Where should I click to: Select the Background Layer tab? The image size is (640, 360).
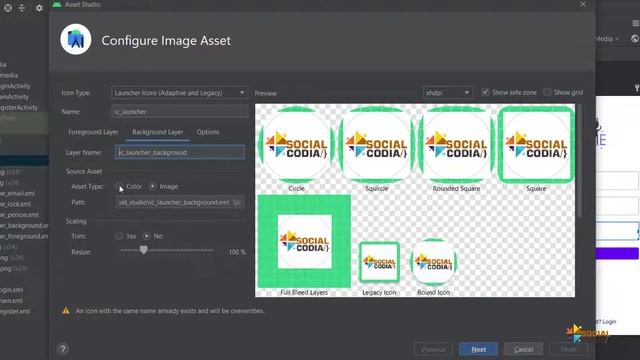point(158,132)
